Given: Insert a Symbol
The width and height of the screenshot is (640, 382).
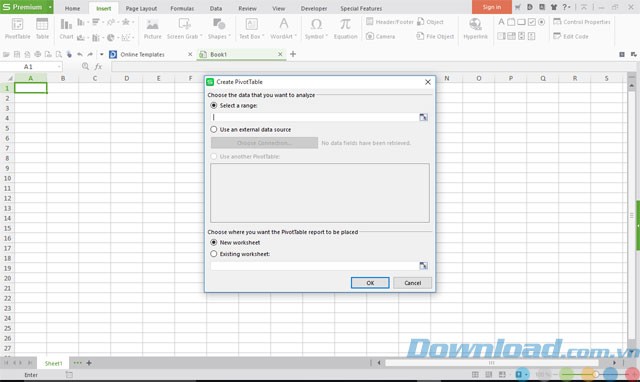Looking at the screenshot, I should [316, 29].
